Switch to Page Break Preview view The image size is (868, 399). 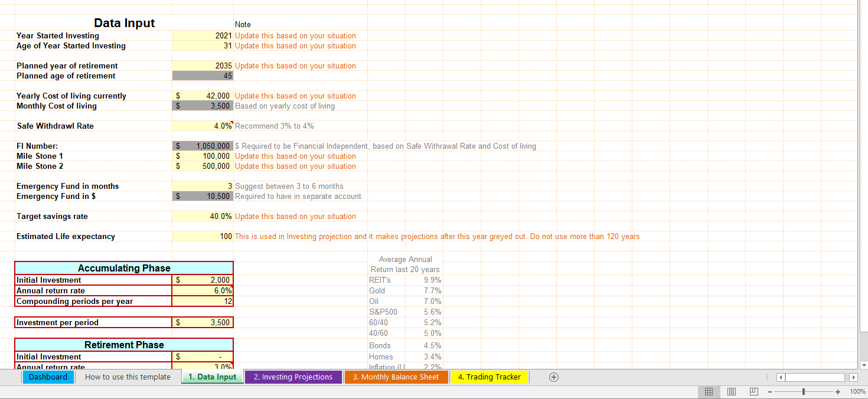tap(753, 391)
